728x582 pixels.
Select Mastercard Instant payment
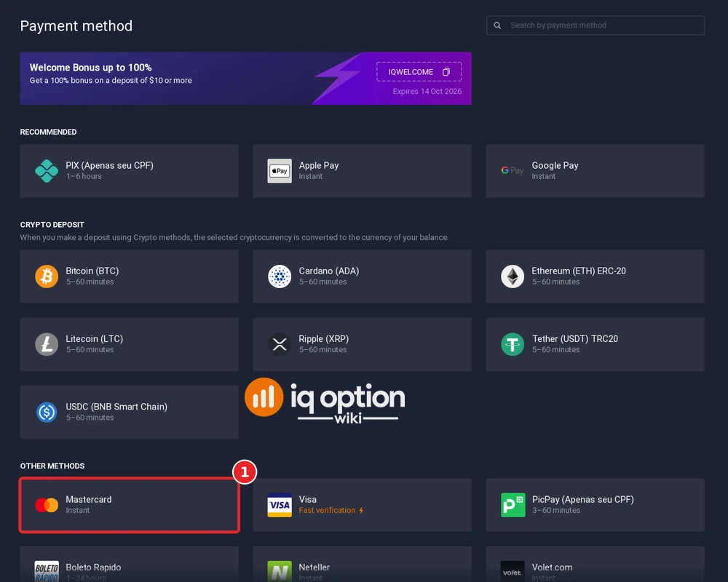[129, 505]
